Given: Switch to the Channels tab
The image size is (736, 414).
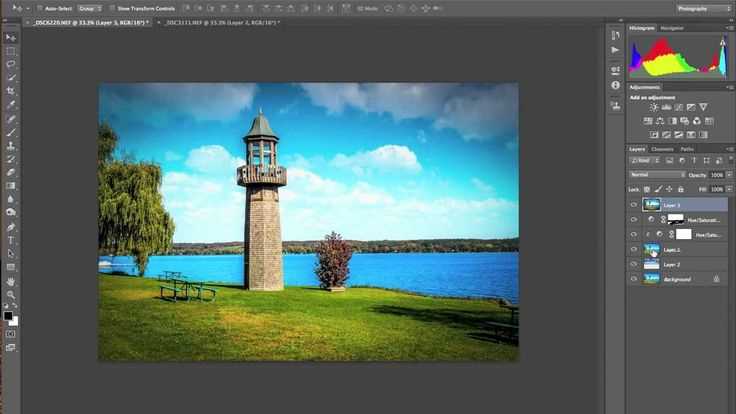Looking at the screenshot, I should pyautogui.click(x=662, y=149).
